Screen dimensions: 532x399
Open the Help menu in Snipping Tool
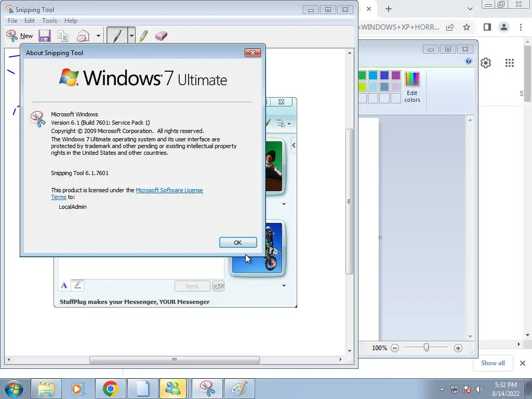pos(71,21)
